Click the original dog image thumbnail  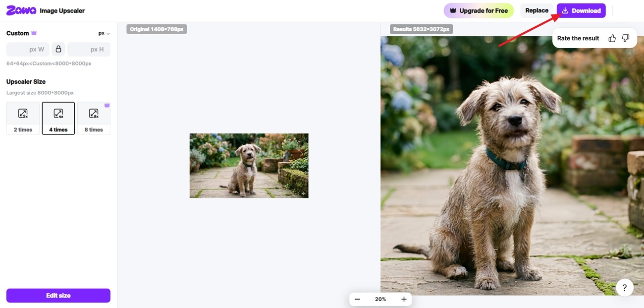pos(249,166)
